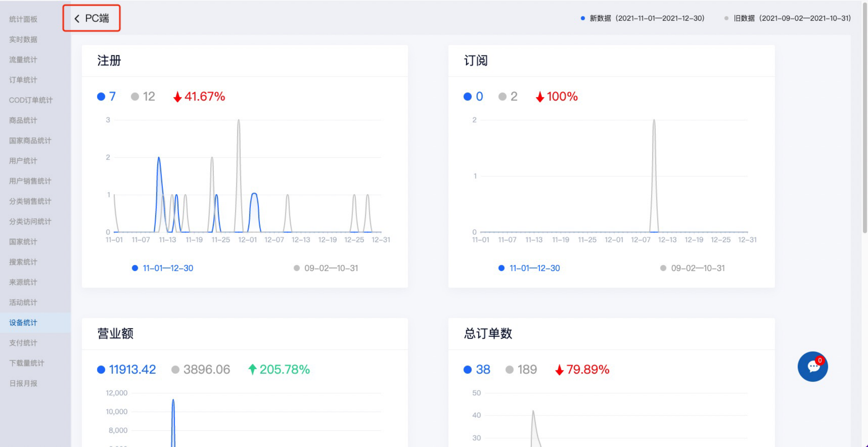Toggle the 09-02—10-31 legend in 订阅 chart

(692, 268)
